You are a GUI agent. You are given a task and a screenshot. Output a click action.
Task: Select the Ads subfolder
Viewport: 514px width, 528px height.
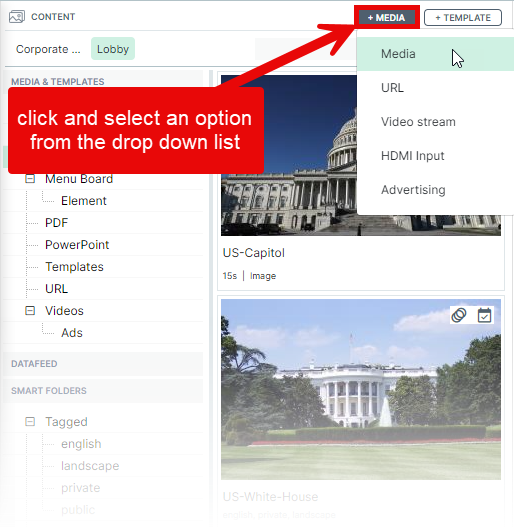pos(72,333)
